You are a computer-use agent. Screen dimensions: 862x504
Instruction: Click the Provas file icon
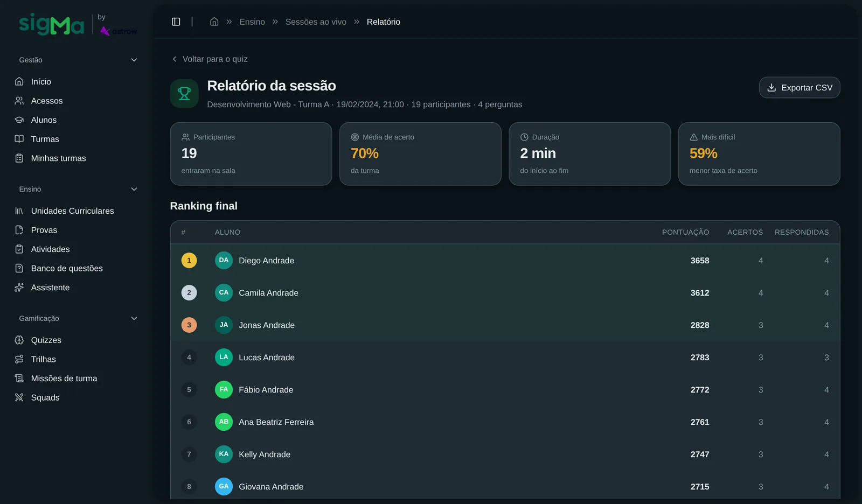(19, 230)
